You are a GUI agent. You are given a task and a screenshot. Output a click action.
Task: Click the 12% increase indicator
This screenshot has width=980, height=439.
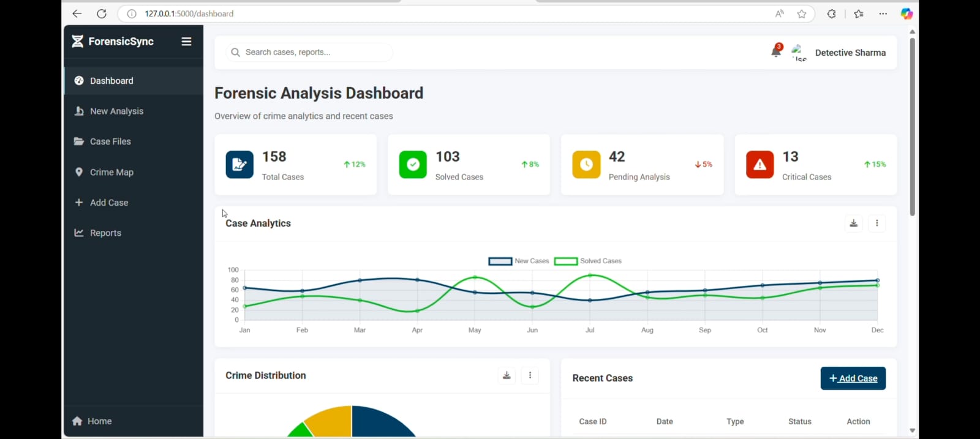pos(355,165)
